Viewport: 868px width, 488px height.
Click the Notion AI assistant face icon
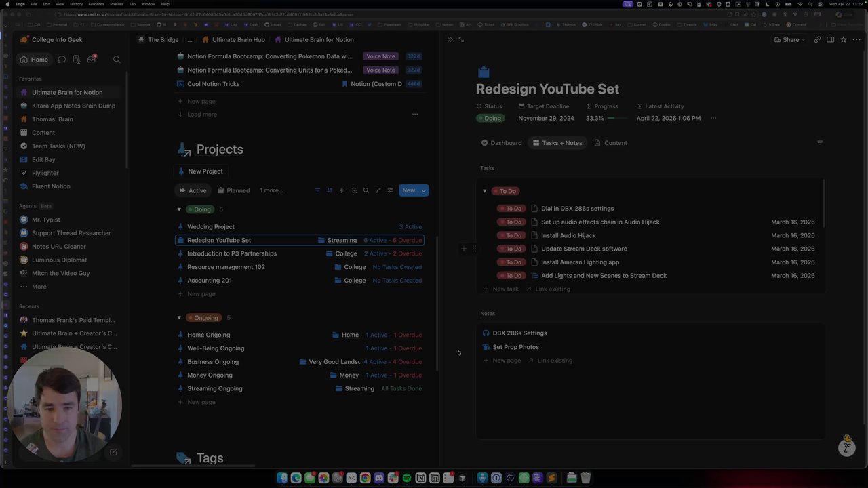coord(846,447)
